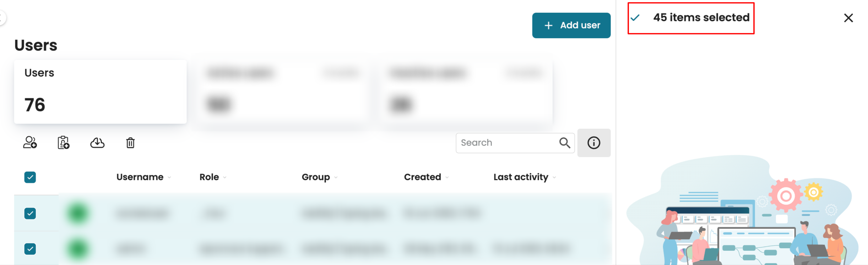Click the add-user icon in the table toolbar
This screenshot has width=868, height=265.
click(x=30, y=143)
